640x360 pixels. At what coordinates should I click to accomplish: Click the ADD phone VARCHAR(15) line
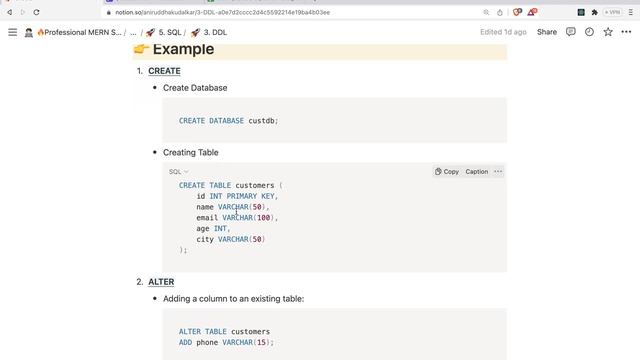[x=226, y=342]
